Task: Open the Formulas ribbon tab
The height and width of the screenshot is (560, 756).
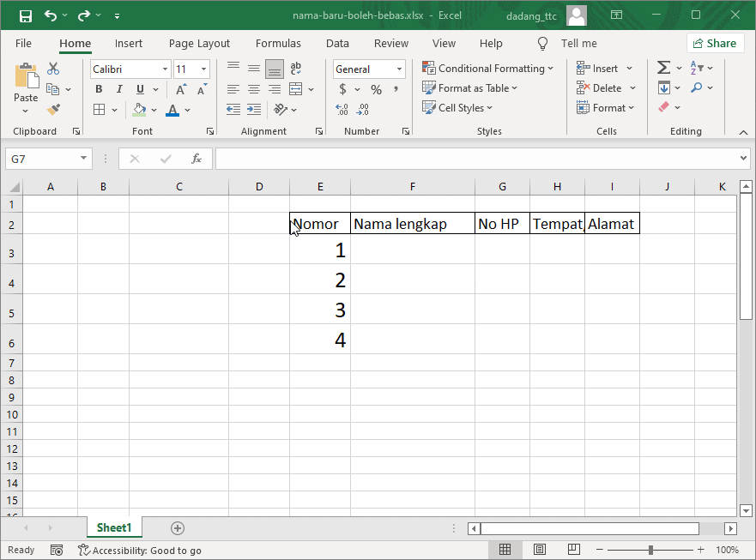Action: click(x=278, y=43)
